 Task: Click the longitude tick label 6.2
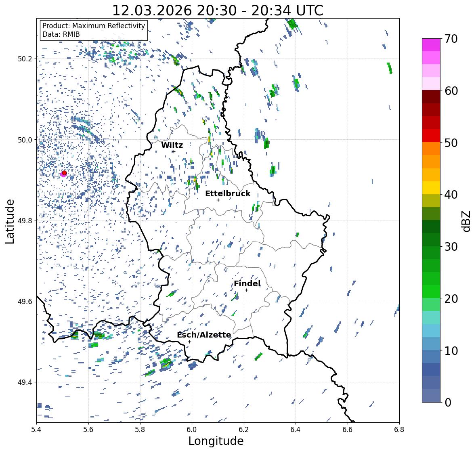(x=244, y=429)
